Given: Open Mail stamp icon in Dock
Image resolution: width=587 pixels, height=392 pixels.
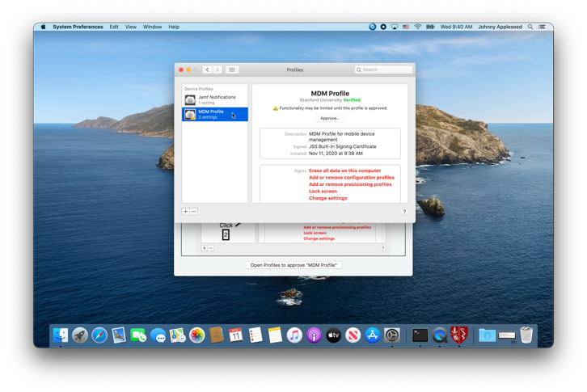Looking at the screenshot, I should pyautogui.click(x=119, y=335).
